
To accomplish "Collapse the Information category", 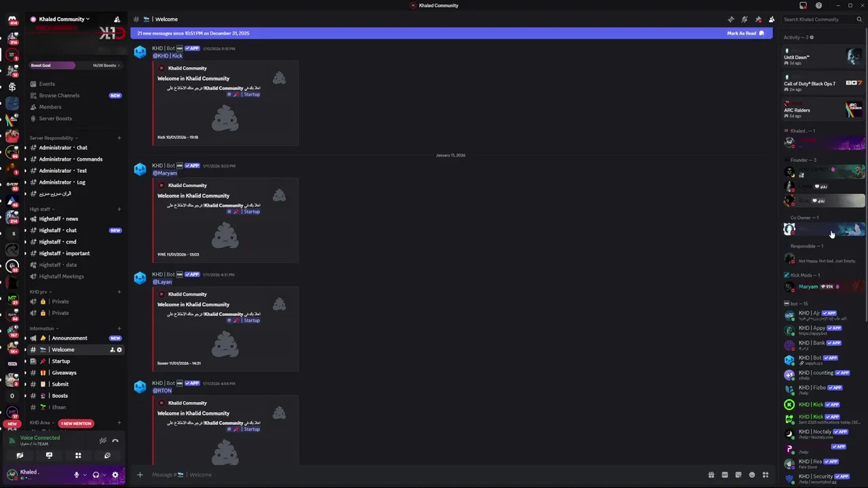I will [x=43, y=329].
